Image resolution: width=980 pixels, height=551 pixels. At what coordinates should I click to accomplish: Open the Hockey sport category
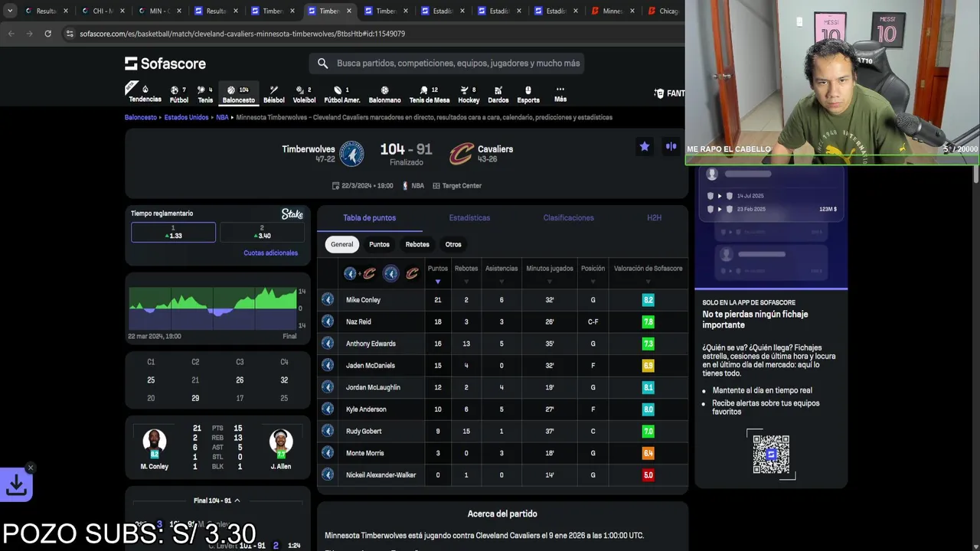click(469, 94)
